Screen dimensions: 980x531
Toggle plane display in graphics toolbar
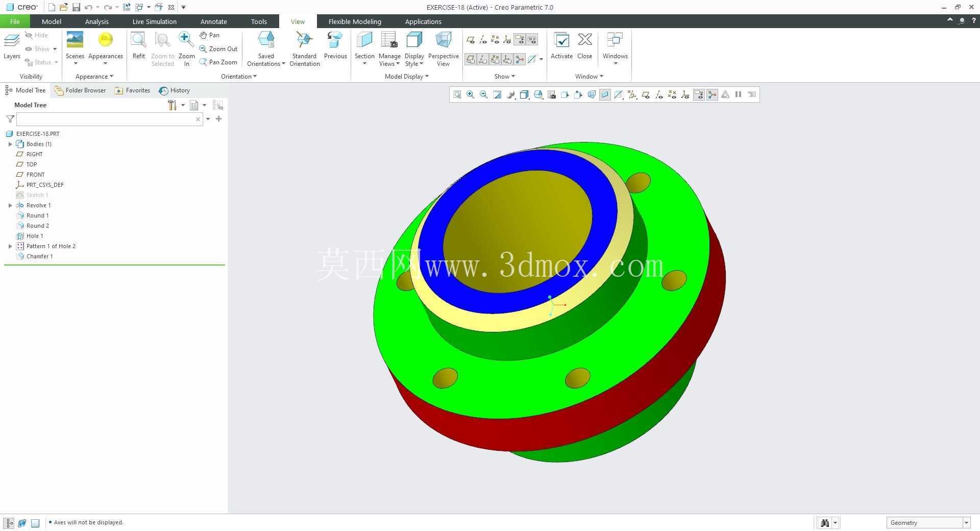[x=646, y=94]
